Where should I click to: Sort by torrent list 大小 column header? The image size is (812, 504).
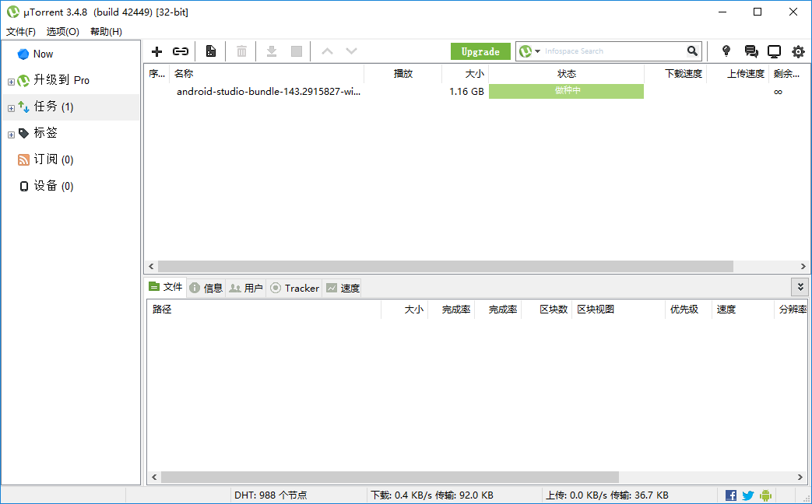(465, 73)
